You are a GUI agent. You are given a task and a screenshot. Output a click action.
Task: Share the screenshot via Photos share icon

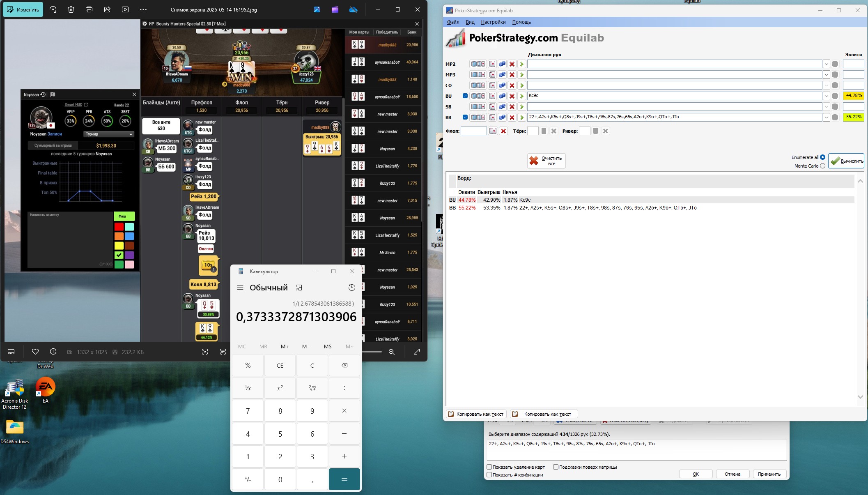point(107,9)
